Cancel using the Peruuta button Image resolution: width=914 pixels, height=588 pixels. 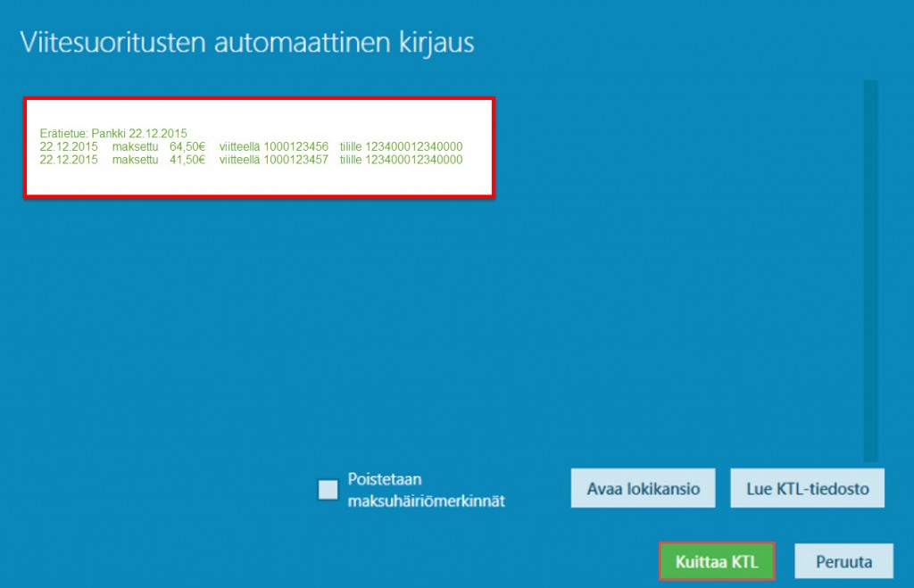pos(843,562)
